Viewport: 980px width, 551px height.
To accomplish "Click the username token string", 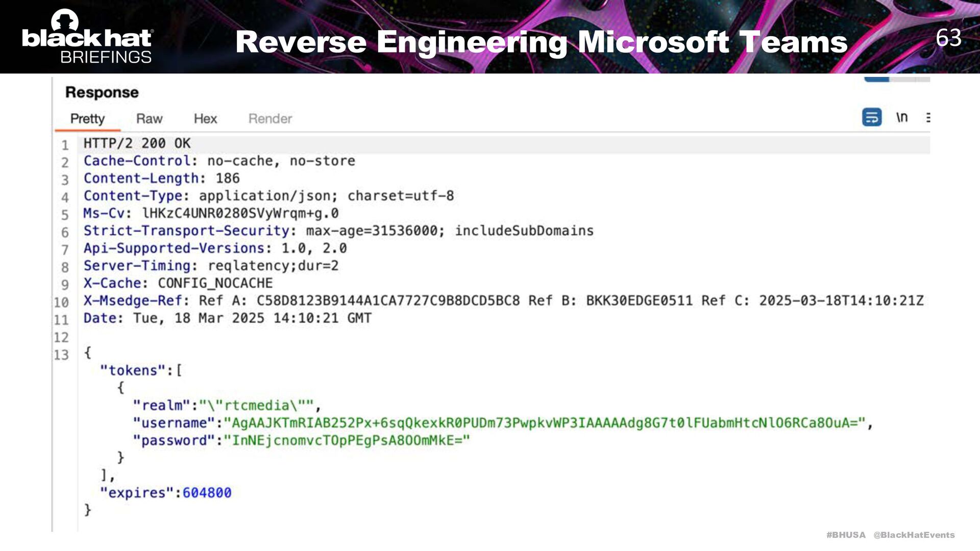I will click(545, 423).
